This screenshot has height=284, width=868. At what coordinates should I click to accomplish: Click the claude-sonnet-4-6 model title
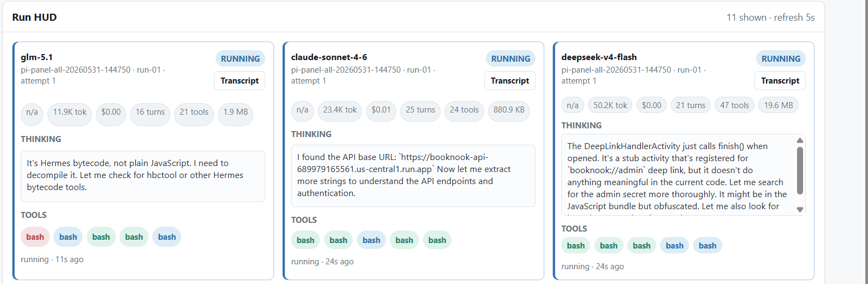point(329,57)
